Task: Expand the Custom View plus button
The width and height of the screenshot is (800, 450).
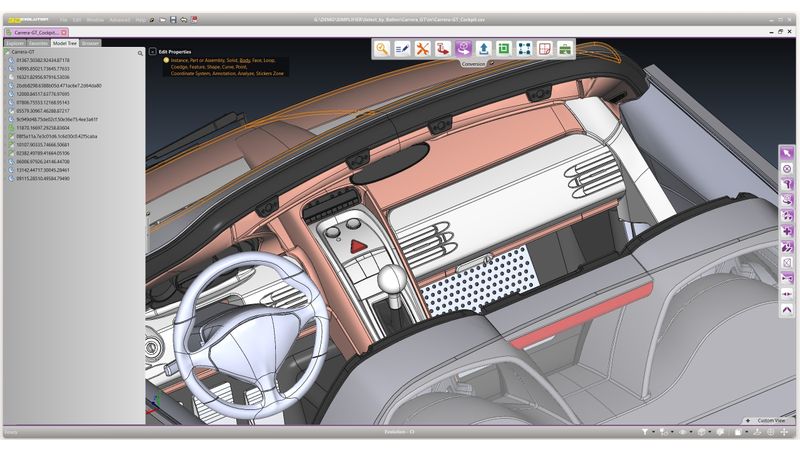Action: pos(748,421)
